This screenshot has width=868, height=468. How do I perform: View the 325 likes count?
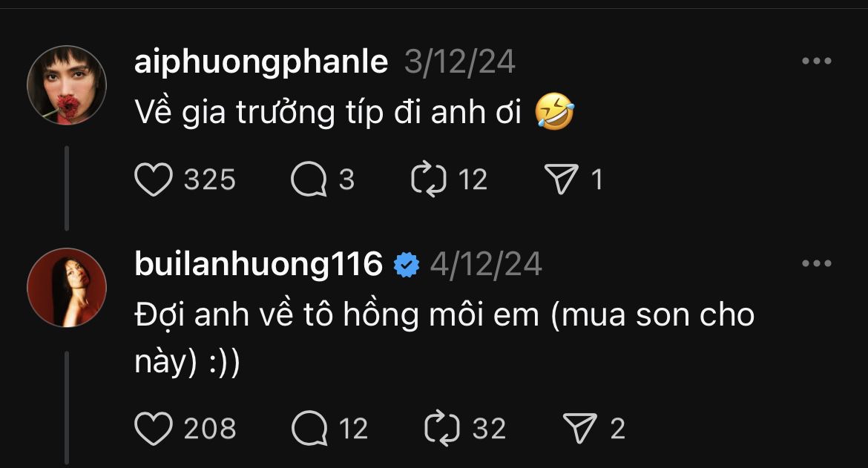[210, 180]
